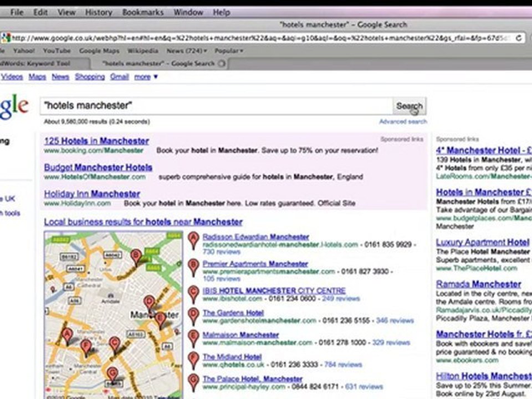
Task: Open the Google Maps bookmark
Action: tap(99, 51)
